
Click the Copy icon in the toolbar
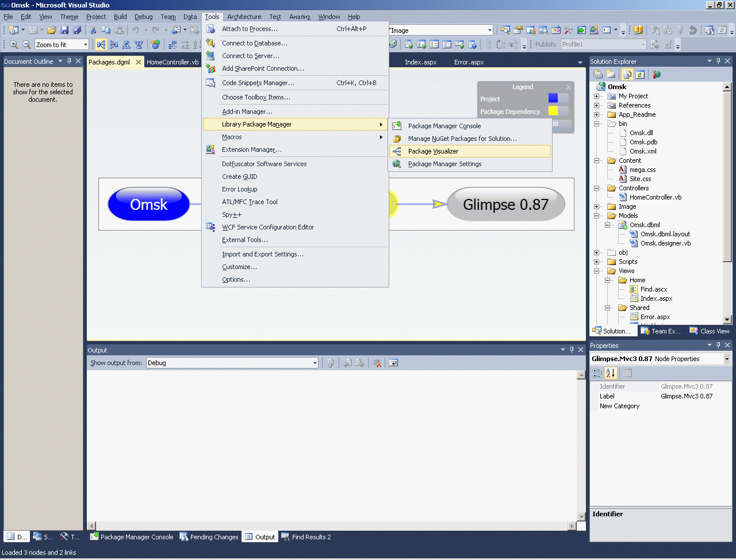[106, 30]
